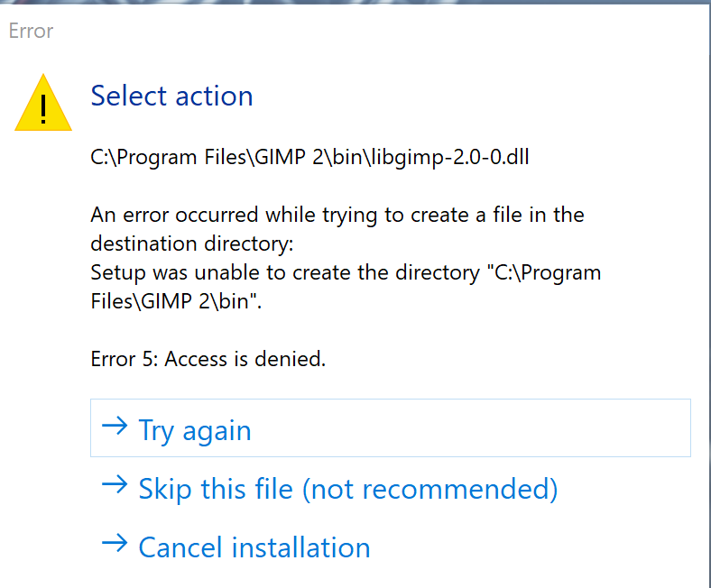This screenshot has height=588, width=711.
Task: Click the libgimp-2.0-0.dll file path line
Action: tap(309, 158)
